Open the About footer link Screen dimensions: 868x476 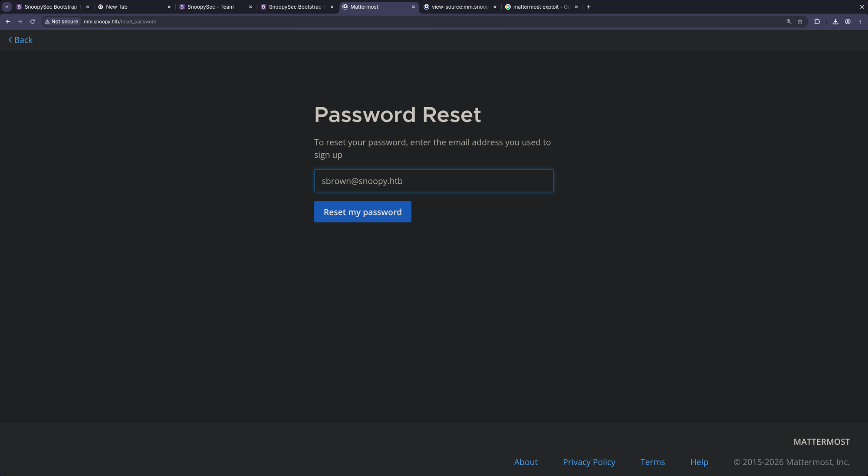click(526, 462)
